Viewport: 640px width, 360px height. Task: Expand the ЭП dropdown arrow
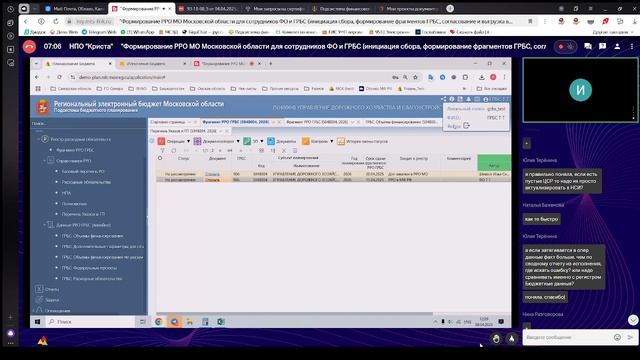pyautogui.click(x=262, y=141)
